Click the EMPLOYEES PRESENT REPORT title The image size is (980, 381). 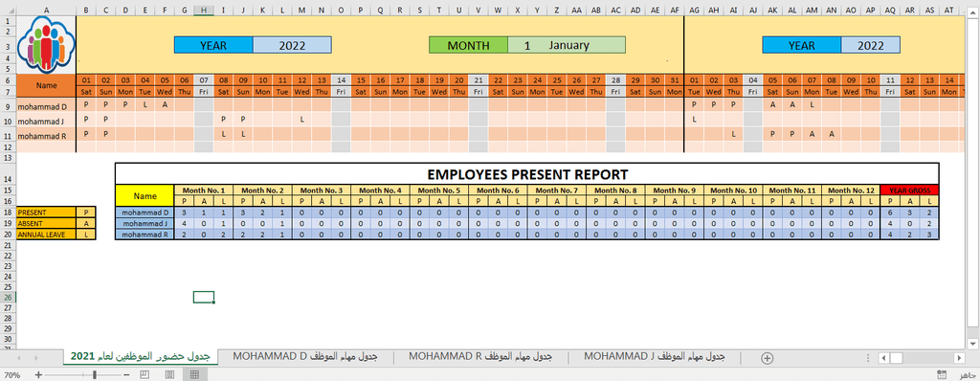point(527,173)
